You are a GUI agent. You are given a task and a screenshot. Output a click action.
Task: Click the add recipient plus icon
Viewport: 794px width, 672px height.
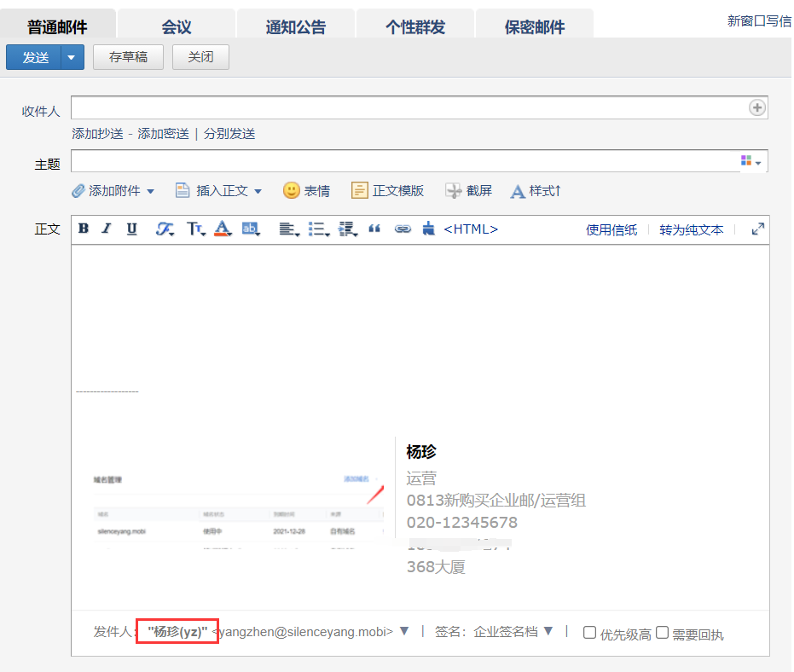point(756,107)
